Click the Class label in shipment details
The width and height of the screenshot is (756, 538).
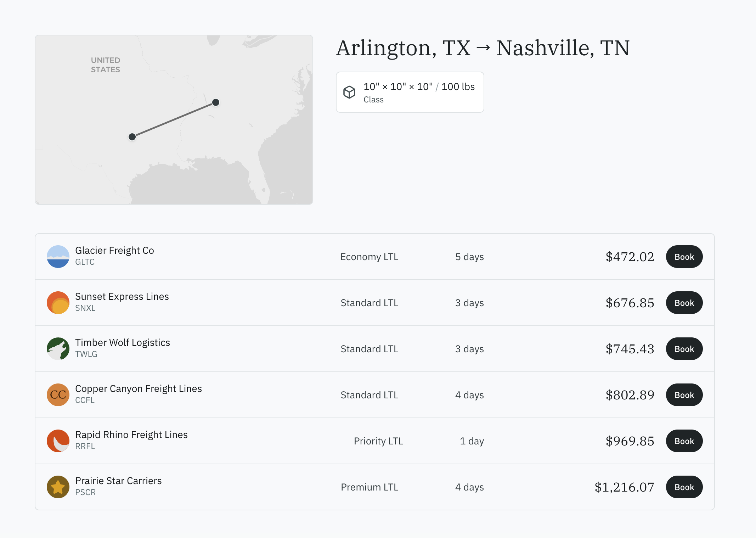coord(373,100)
